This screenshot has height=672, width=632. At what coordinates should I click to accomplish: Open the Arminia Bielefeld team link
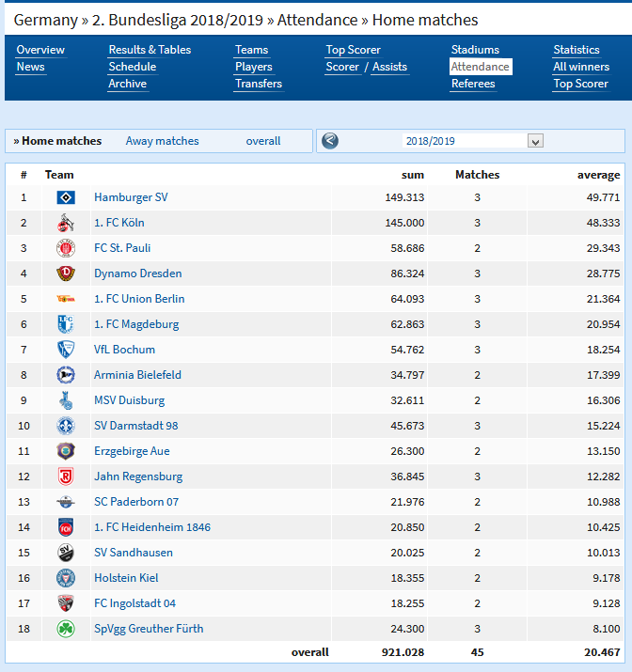[x=137, y=375]
